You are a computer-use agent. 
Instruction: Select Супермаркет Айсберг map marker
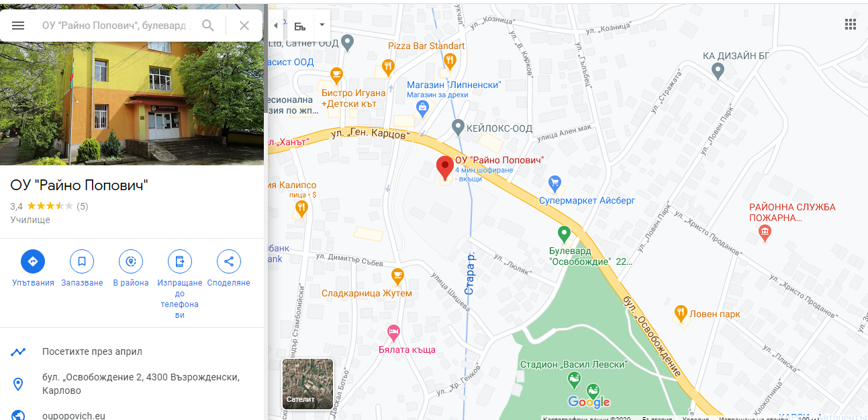(554, 182)
